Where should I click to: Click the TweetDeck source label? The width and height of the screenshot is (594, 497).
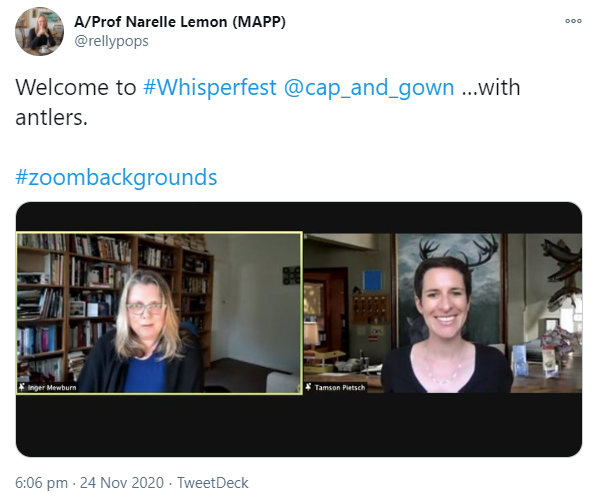click(x=213, y=483)
